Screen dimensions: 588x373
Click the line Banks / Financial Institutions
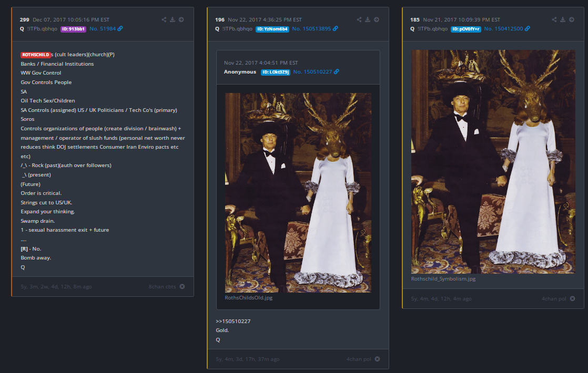coord(57,64)
